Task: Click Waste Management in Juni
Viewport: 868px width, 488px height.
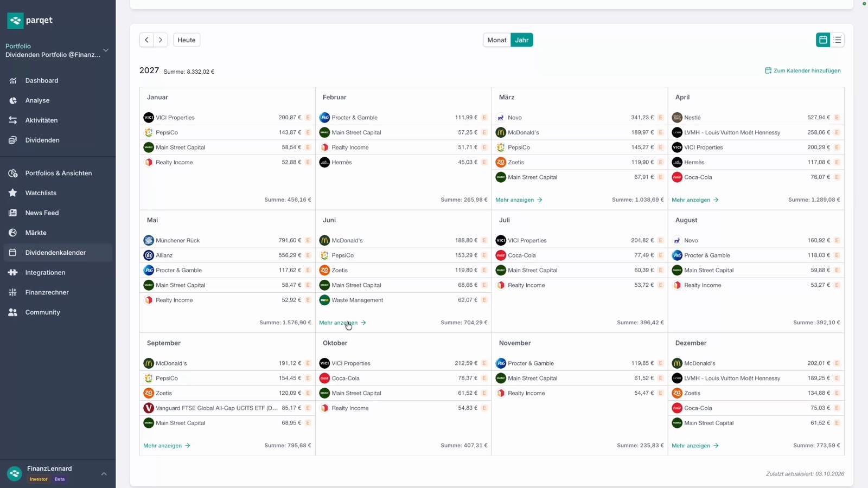Action: tap(403, 300)
